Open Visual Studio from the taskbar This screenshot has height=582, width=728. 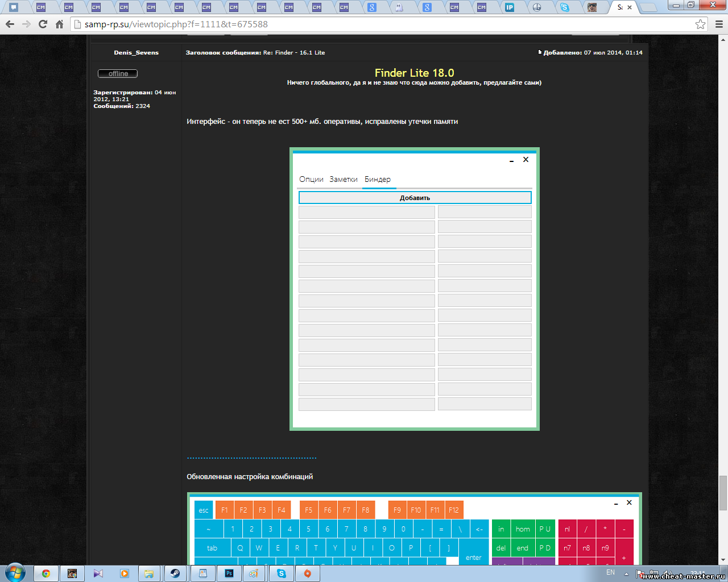[x=98, y=573]
